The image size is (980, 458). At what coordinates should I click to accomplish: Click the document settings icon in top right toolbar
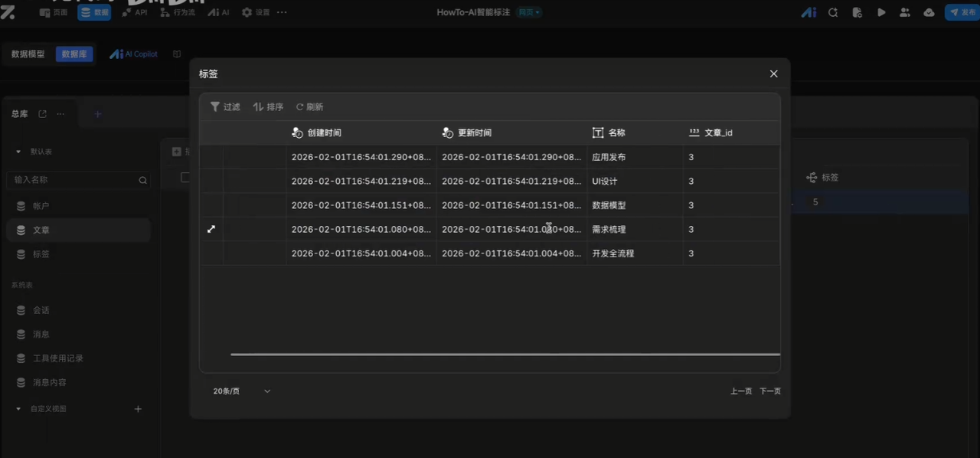coord(857,12)
